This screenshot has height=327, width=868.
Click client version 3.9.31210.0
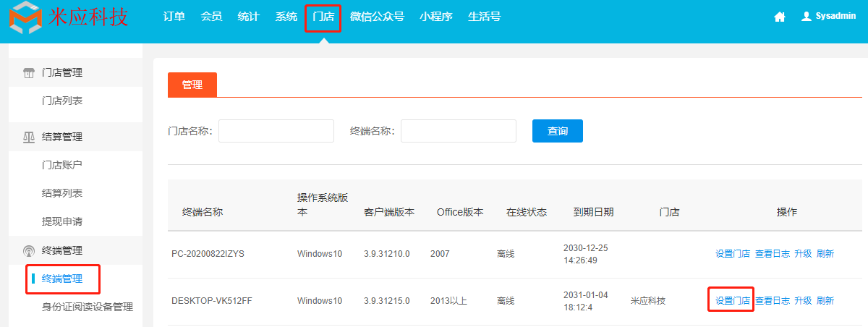click(x=387, y=254)
